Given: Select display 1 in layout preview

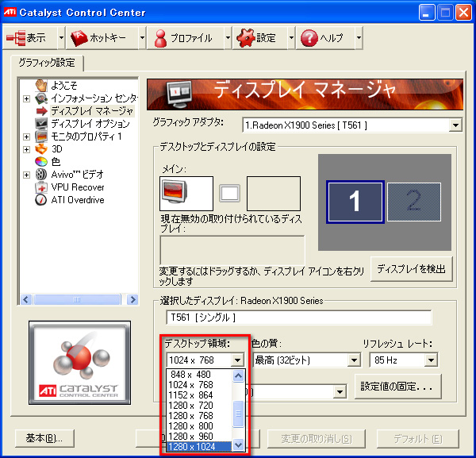Looking at the screenshot, I should click(355, 202).
